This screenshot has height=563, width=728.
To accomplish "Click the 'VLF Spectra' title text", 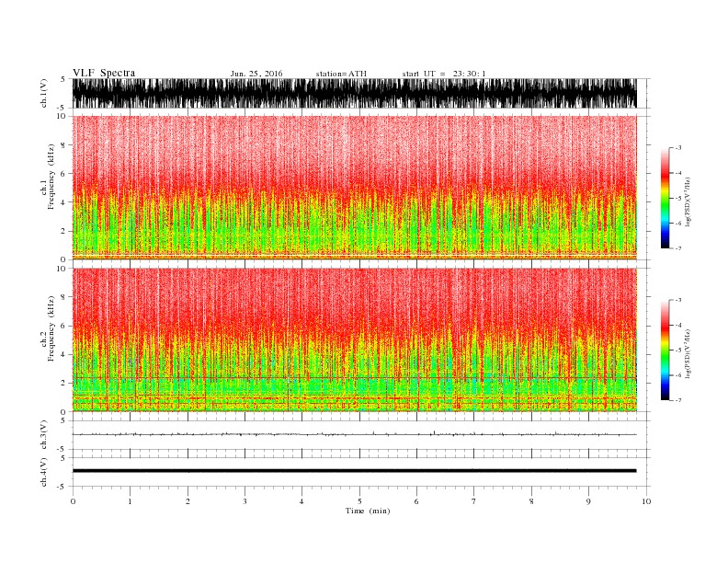I will click(x=104, y=73).
